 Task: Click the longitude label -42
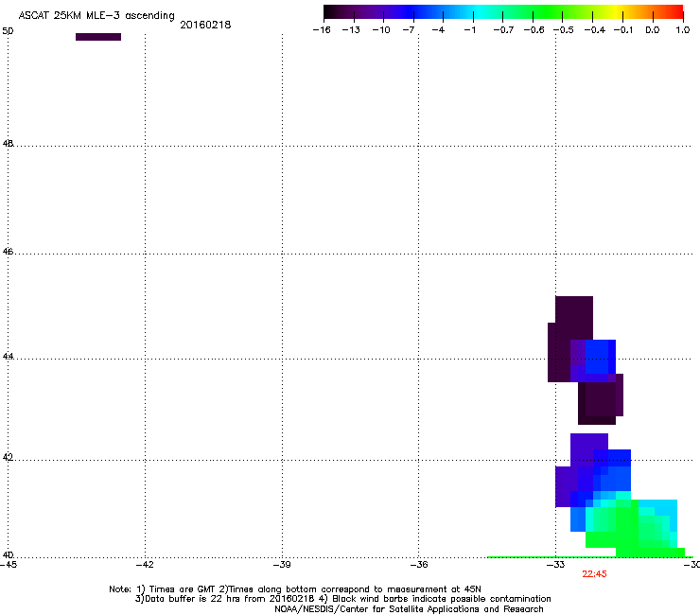[x=145, y=565]
